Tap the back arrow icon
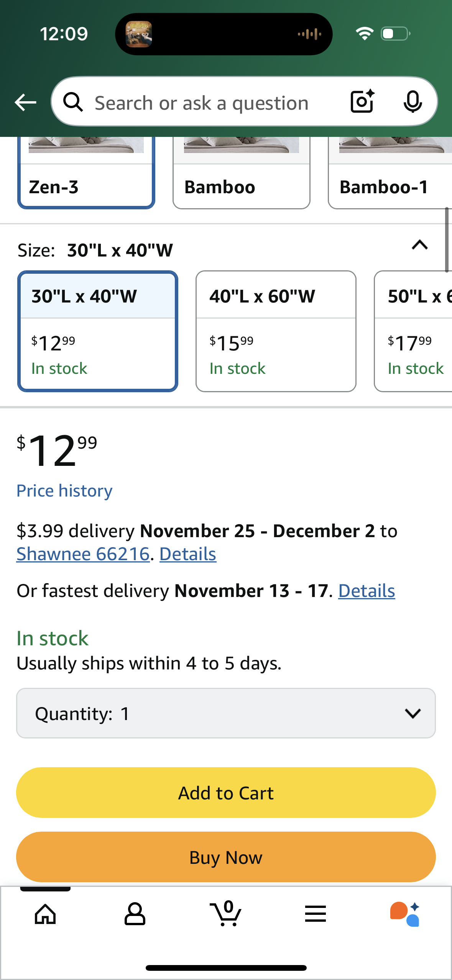This screenshot has width=452, height=980. (x=25, y=102)
